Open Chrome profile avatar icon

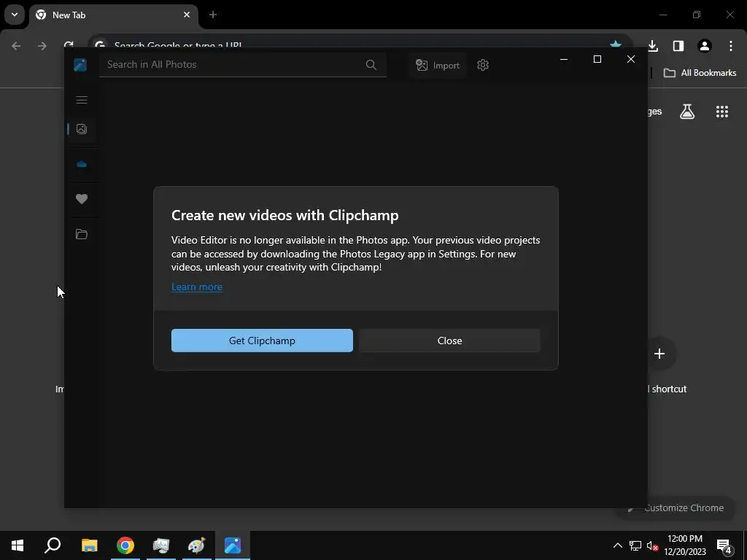click(705, 46)
